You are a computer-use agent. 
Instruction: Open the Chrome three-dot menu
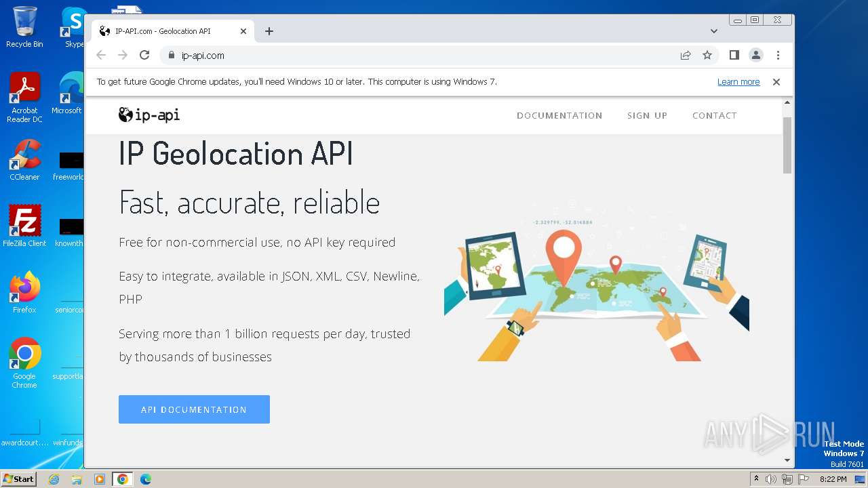778,56
